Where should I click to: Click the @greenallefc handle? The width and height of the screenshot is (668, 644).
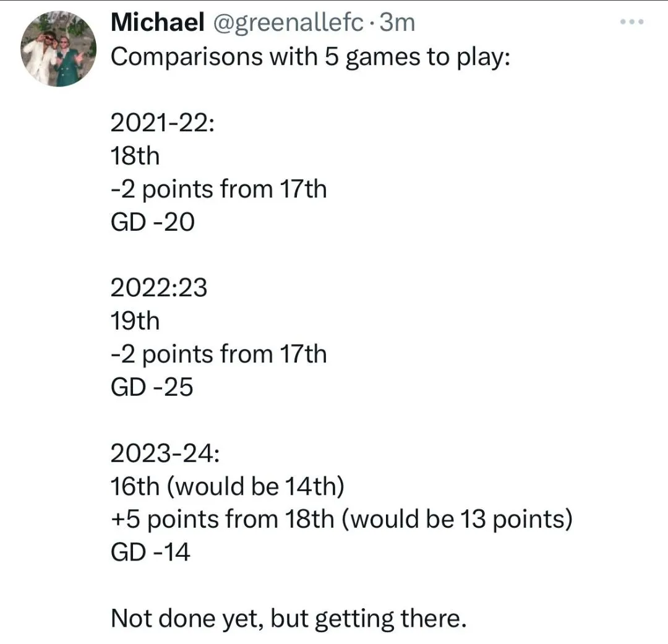point(289,23)
